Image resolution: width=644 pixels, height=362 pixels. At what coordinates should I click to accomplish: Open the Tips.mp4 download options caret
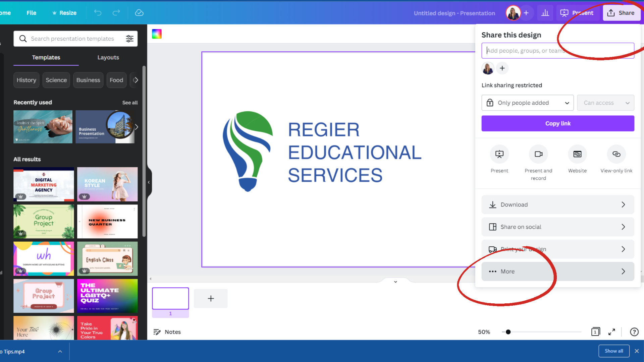(60, 351)
